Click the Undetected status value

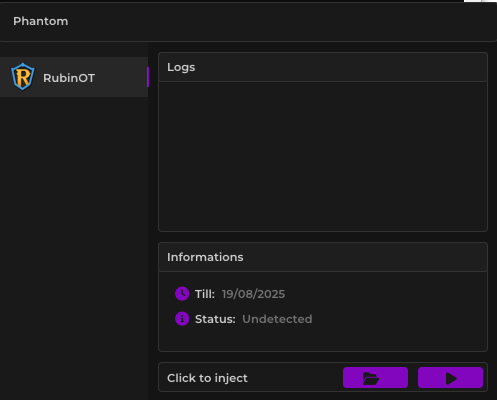[x=277, y=319]
